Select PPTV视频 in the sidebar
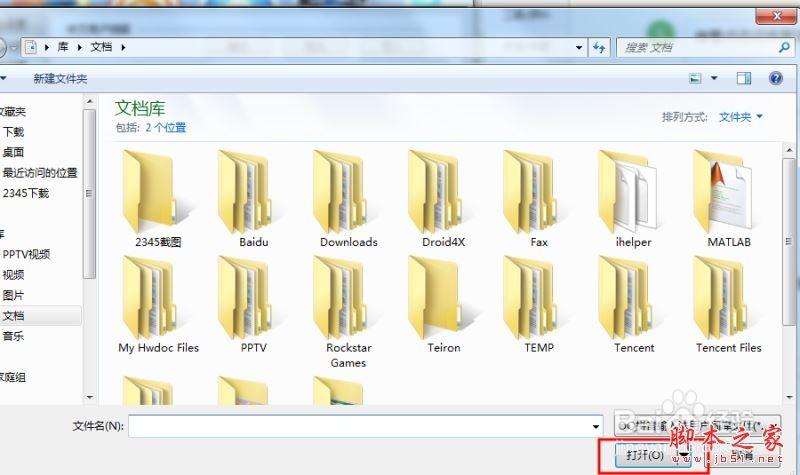 tap(26, 254)
